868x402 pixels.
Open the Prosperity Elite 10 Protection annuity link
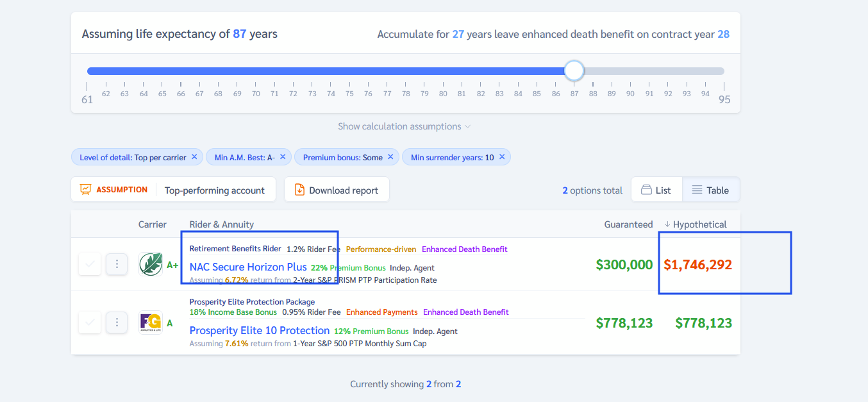[x=260, y=330]
